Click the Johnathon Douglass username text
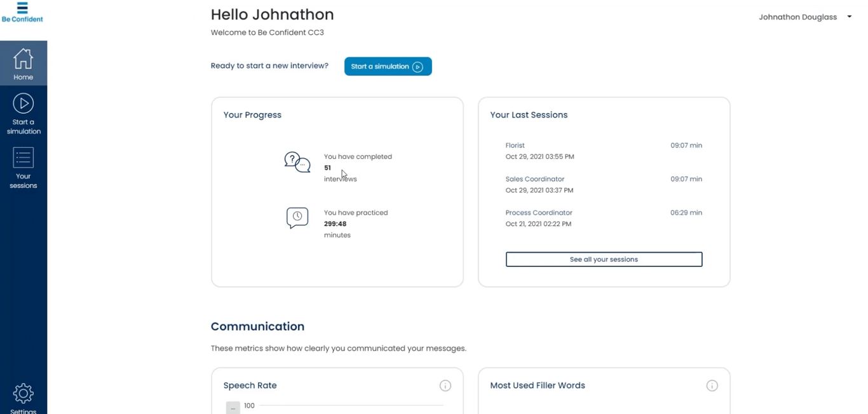 pos(797,17)
